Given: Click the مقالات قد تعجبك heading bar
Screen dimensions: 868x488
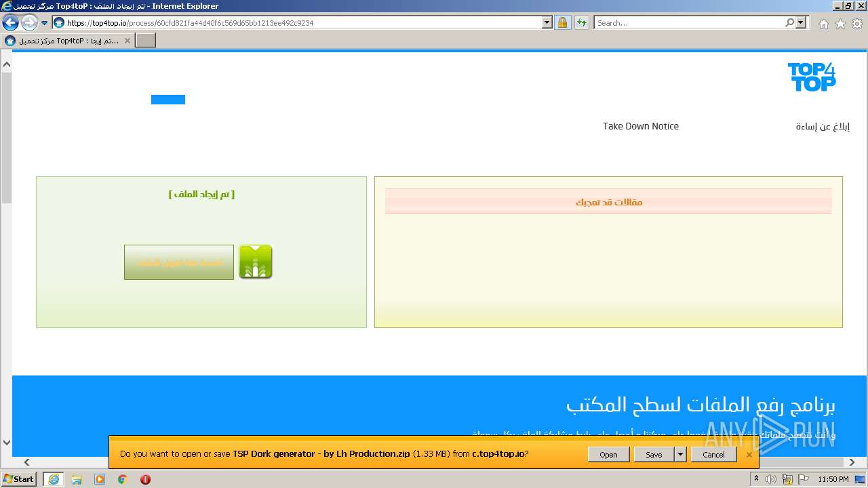Looking at the screenshot, I should click(608, 202).
